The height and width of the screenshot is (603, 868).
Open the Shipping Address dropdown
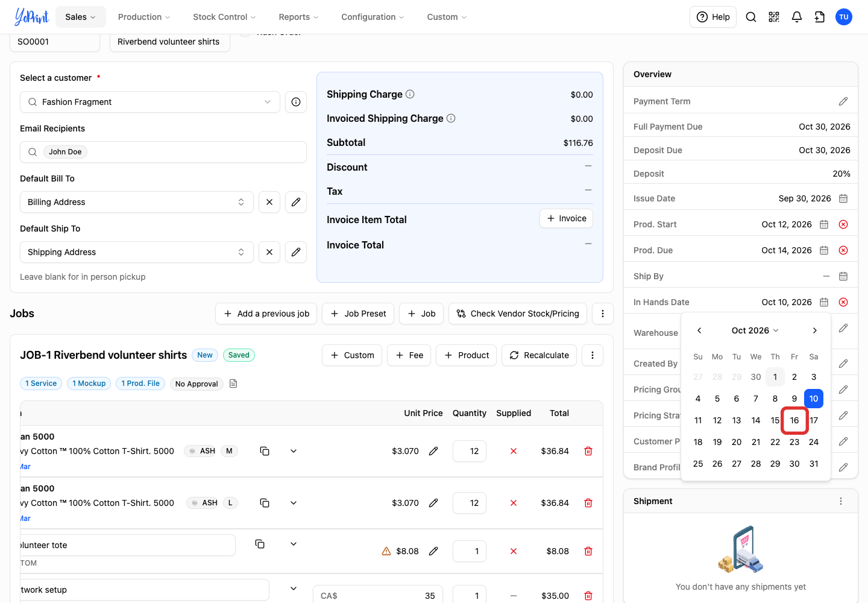click(x=137, y=252)
